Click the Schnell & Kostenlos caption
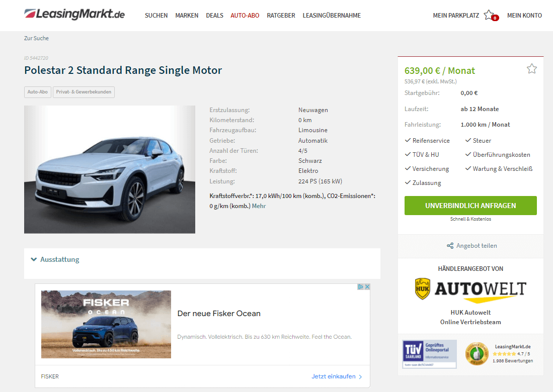The height and width of the screenshot is (392, 553). tap(470, 219)
